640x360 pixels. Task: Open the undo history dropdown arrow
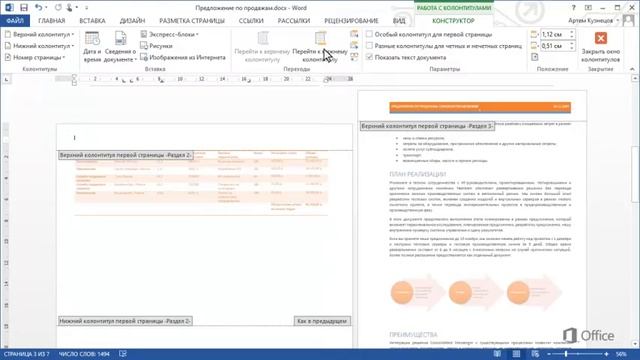tap(45, 8)
